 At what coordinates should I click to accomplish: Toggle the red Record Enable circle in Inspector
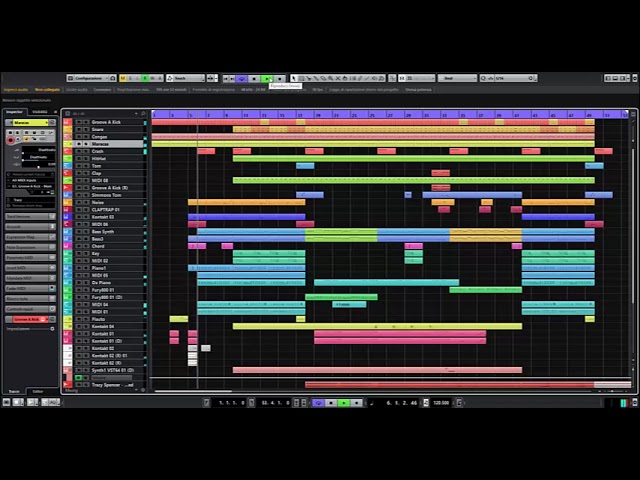click(11, 140)
